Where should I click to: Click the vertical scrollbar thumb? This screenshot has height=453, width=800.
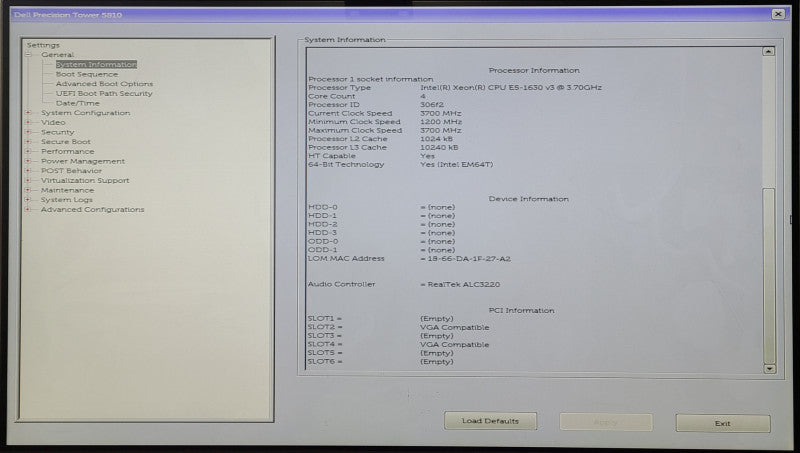tap(769, 275)
